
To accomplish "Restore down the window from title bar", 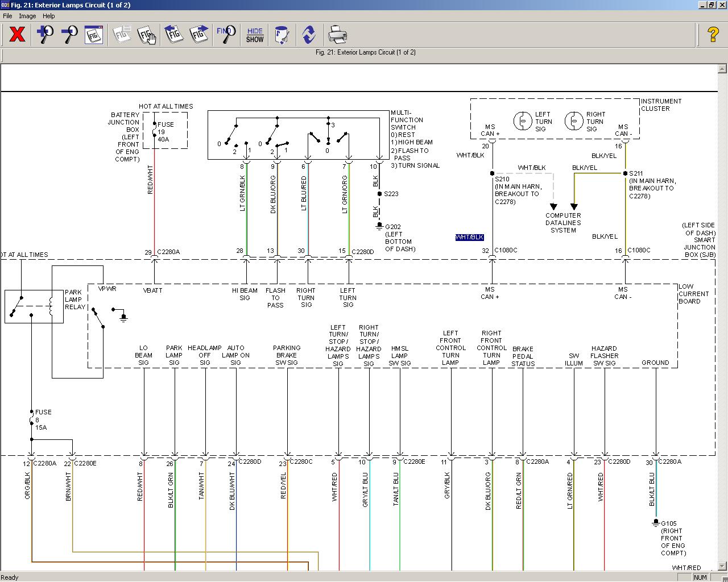I will click(x=712, y=5).
